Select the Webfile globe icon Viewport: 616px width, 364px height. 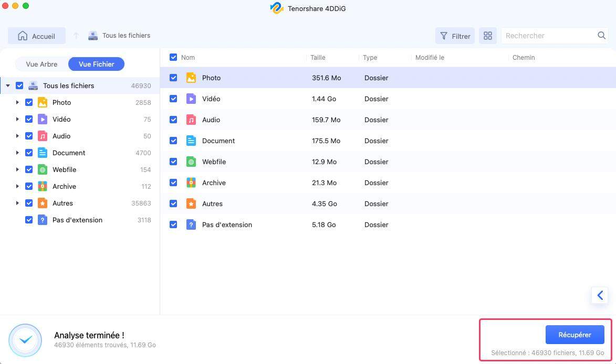(192, 162)
